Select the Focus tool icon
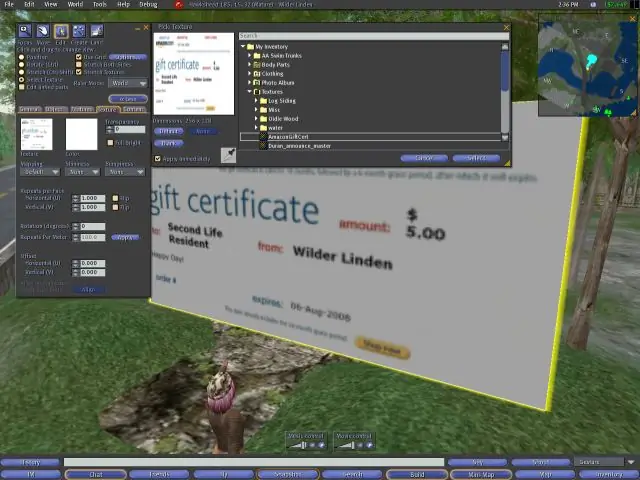Screen dimensions: 640x480 coord(25,31)
